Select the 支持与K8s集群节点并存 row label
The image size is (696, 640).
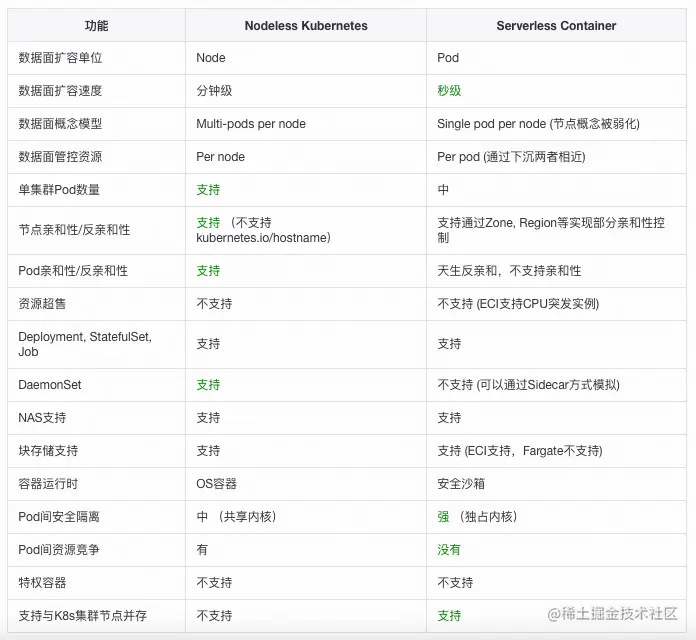point(83,616)
